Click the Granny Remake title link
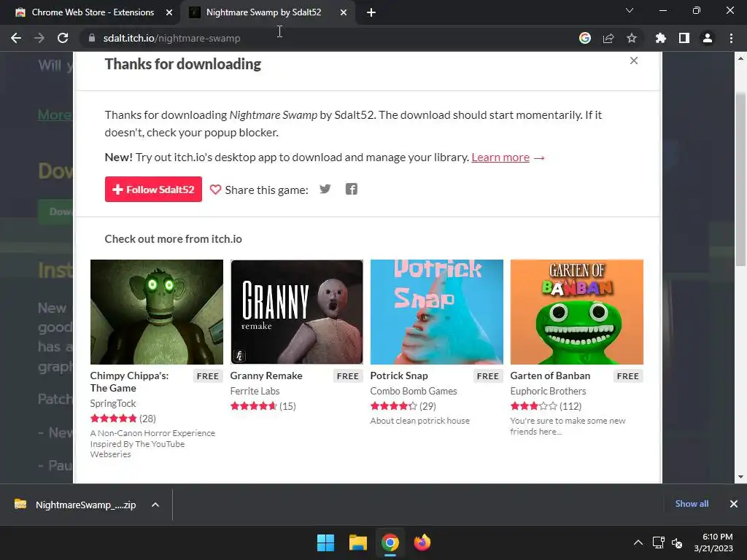 (x=266, y=376)
